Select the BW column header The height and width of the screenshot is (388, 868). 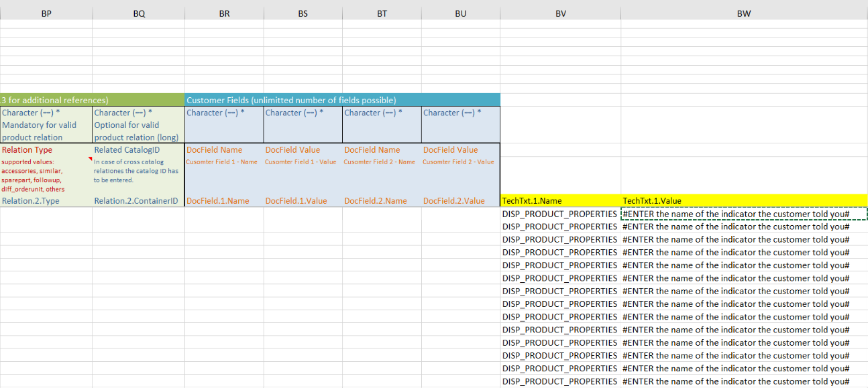(x=744, y=13)
